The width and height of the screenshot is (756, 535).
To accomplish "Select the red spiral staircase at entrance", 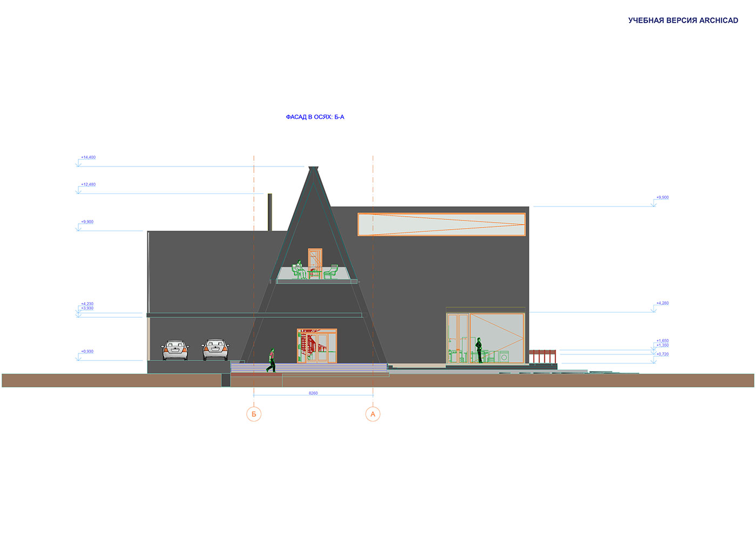I will point(307,346).
